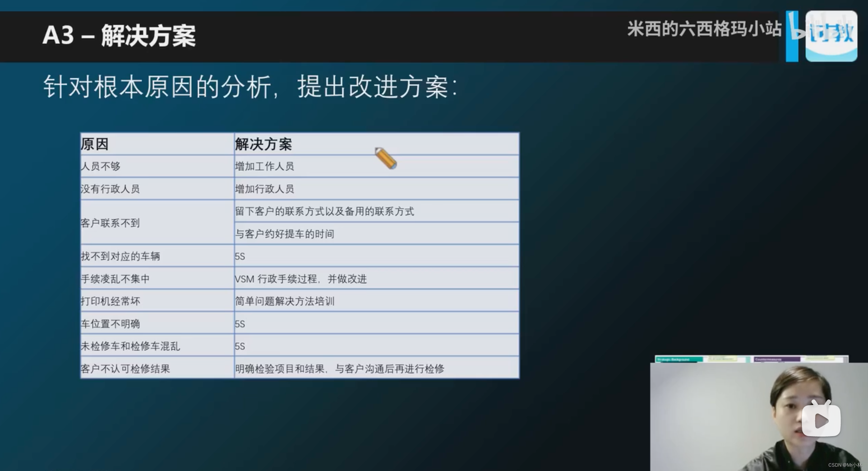Select the 客户联系不到 merged cell
This screenshot has width=868, height=471.
click(110, 223)
